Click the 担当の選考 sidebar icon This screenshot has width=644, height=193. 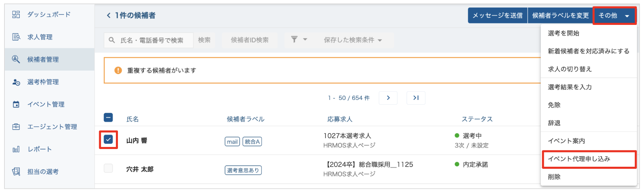pyautogui.click(x=16, y=172)
